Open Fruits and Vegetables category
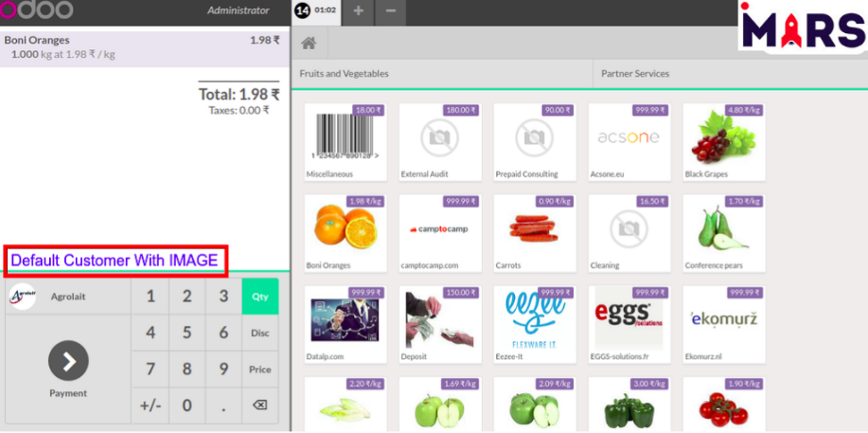The width and height of the screenshot is (868, 433). [x=345, y=74]
